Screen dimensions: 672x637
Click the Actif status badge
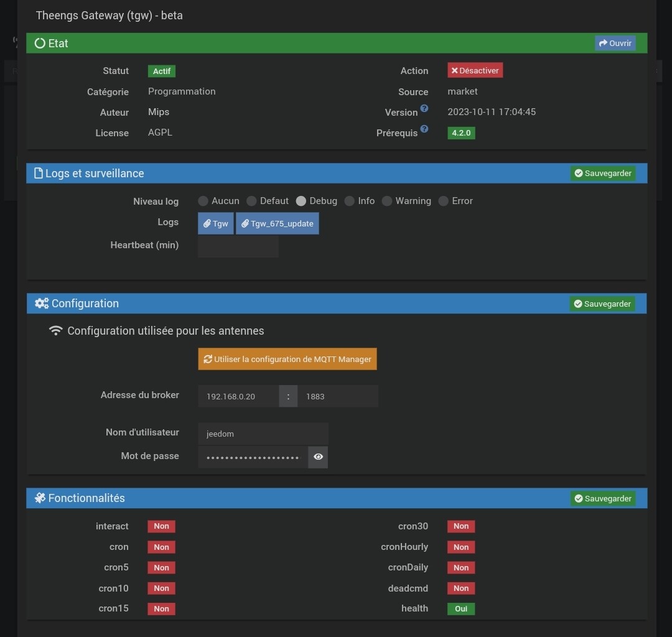[x=162, y=71]
